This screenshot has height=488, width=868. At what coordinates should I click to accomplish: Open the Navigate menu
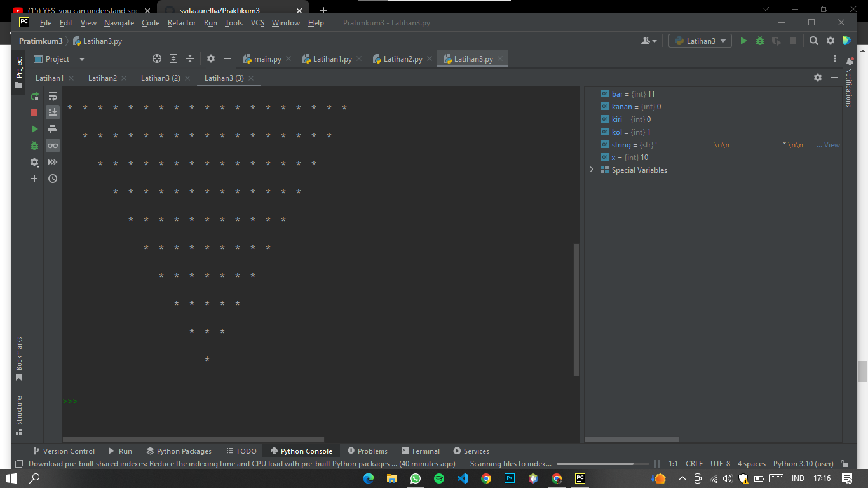pyautogui.click(x=119, y=22)
